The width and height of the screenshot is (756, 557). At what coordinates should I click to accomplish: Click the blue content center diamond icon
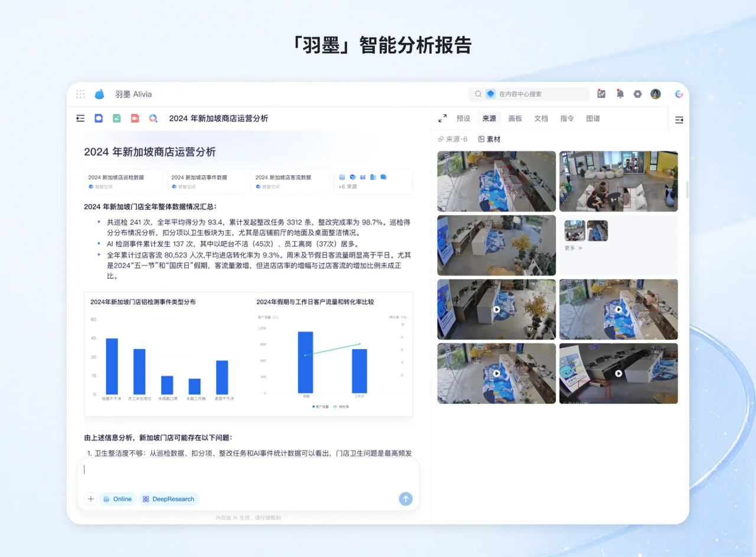coord(490,94)
